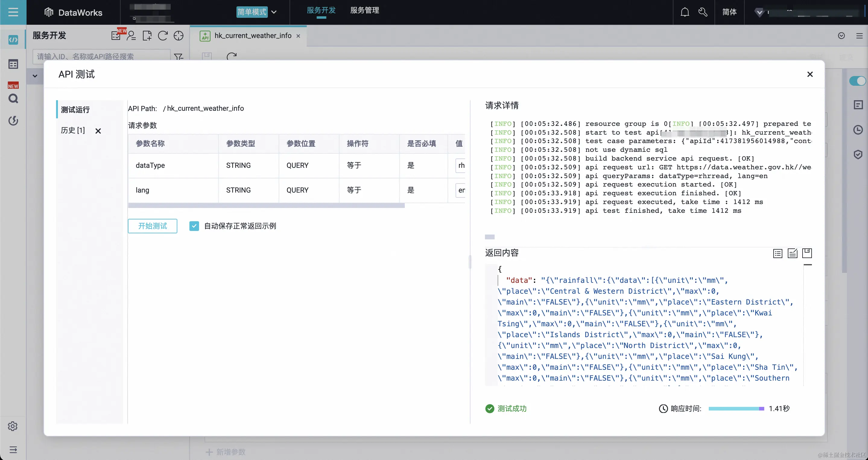The height and width of the screenshot is (460, 868).
Task: Click the dataType parameter name cell
Action: 173,166
